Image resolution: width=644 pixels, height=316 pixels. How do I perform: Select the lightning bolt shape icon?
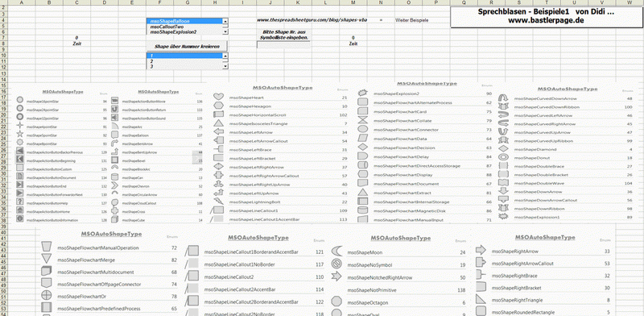point(218,201)
